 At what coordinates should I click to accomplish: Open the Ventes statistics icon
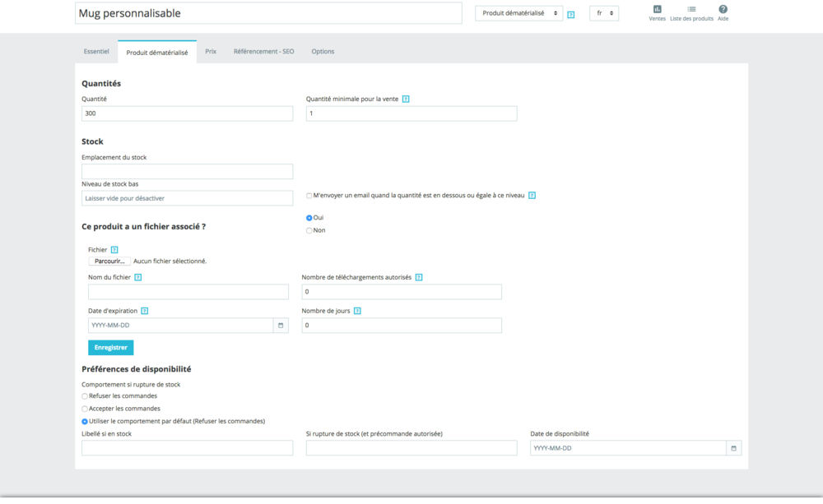(657, 9)
